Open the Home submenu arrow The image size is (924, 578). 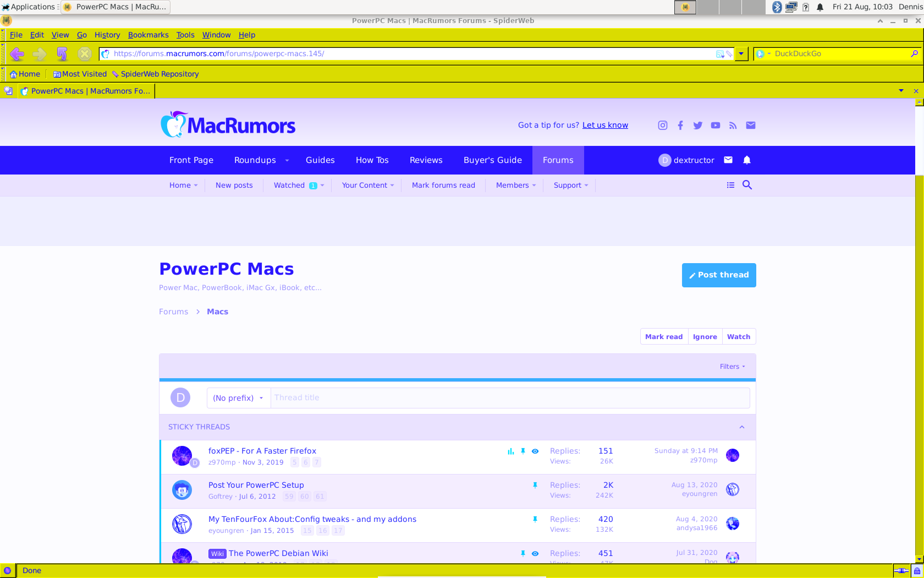pyautogui.click(x=196, y=186)
